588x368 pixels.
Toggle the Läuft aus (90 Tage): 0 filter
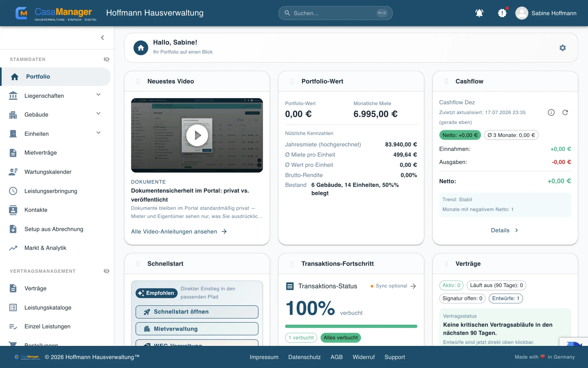coord(496,285)
